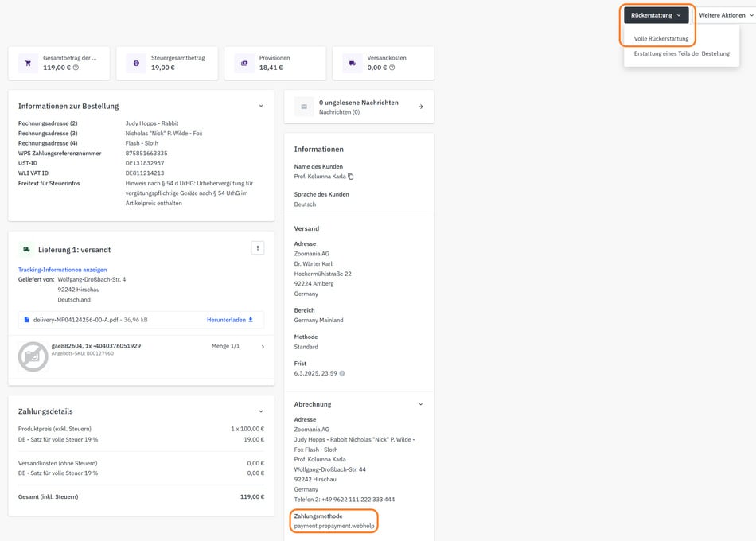Expand product row gae882604 with chevron

pos(263,346)
